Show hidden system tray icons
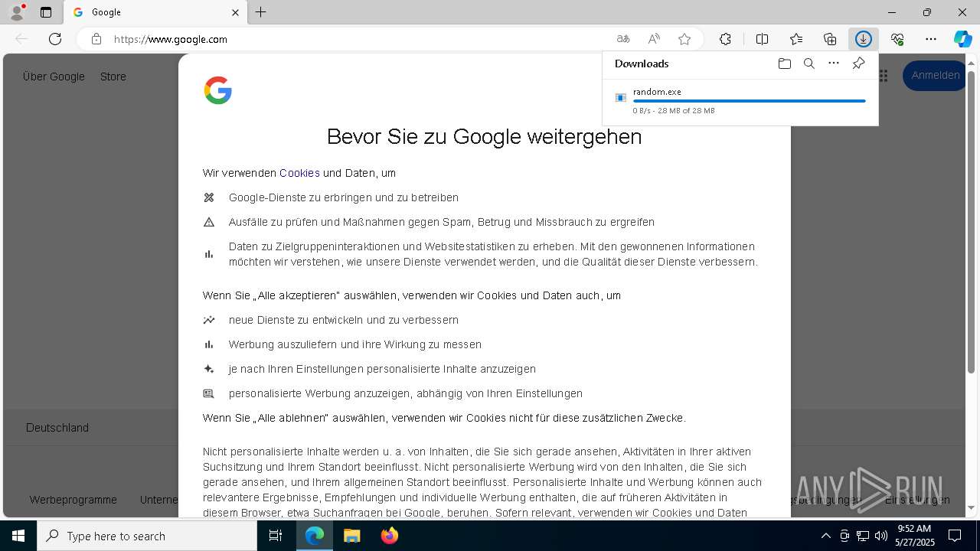This screenshot has height=551, width=980. click(x=825, y=536)
